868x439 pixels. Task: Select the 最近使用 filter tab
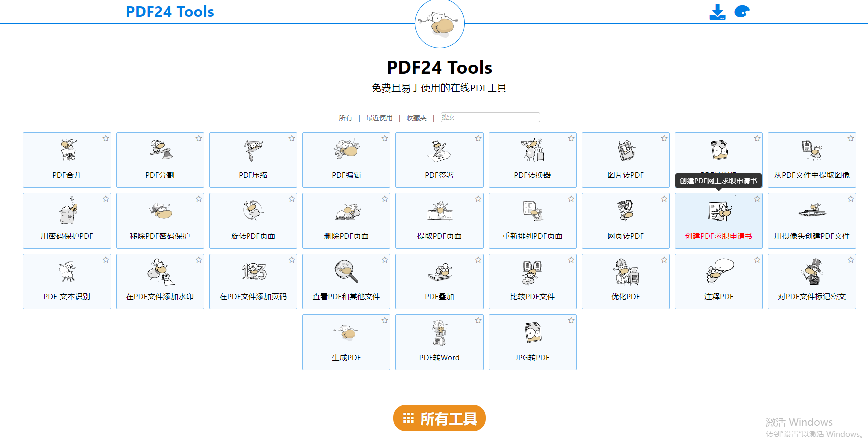(x=379, y=118)
